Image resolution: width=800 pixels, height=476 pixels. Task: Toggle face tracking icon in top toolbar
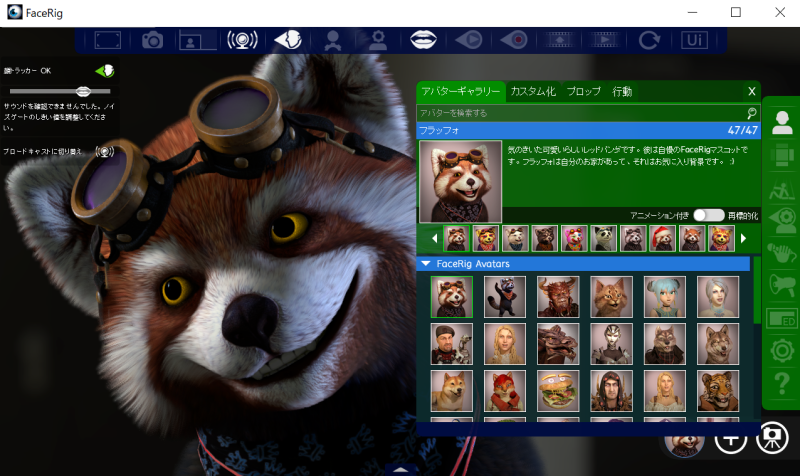288,40
